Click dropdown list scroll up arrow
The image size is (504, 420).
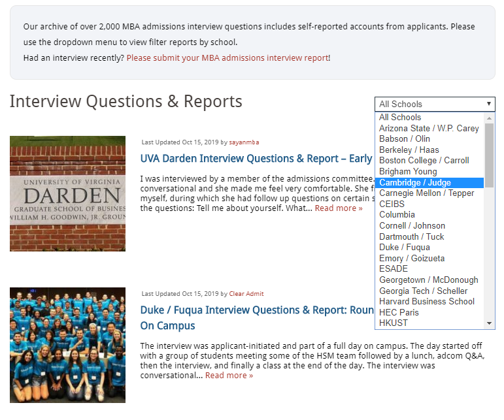click(x=489, y=118)
